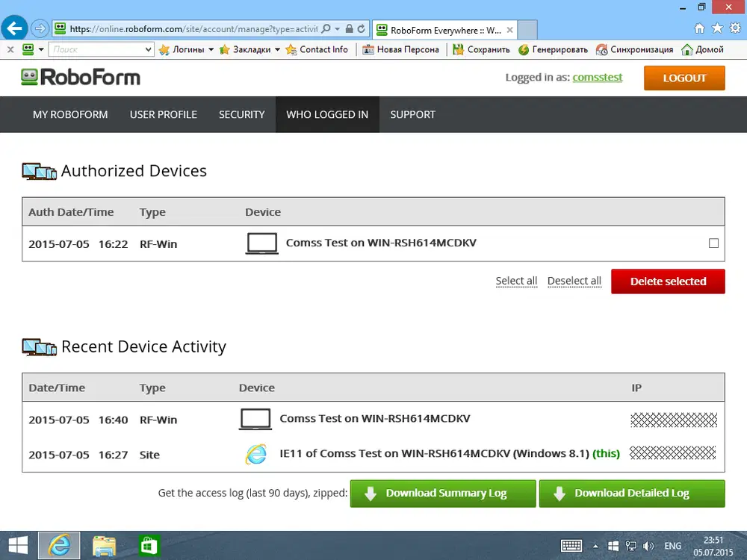Click the ENG language indicator
The width and height of the screenshot is (747, 560).
[x=673, y=546]
